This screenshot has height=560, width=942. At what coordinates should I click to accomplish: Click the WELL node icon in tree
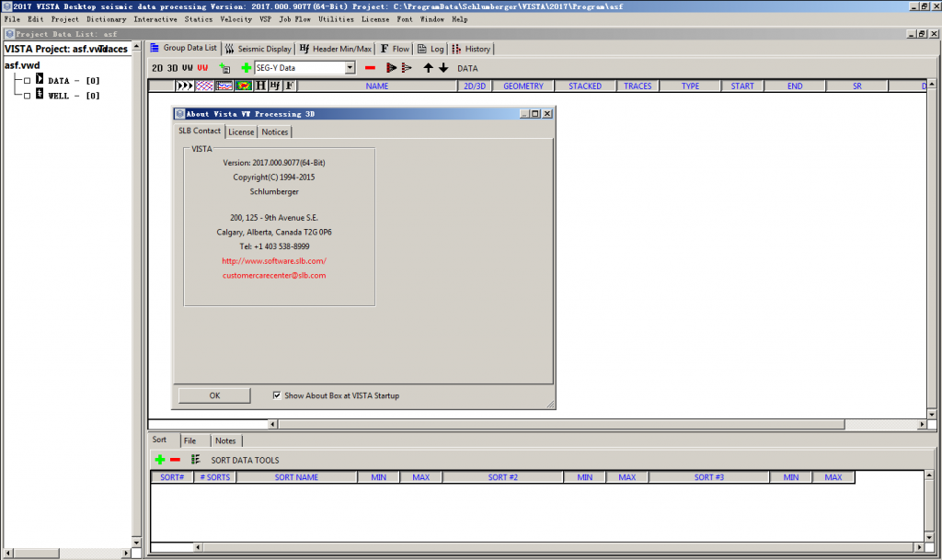click(x=40, y=94)
